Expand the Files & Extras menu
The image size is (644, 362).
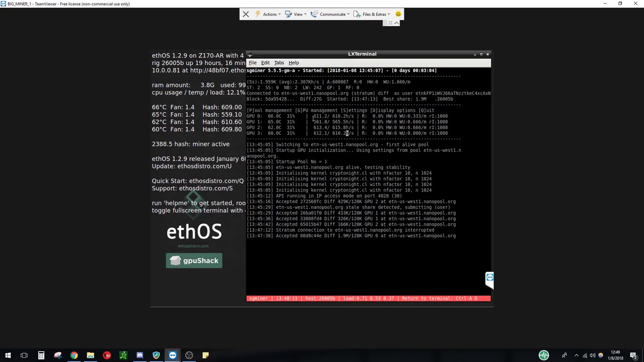click(372, 14)
